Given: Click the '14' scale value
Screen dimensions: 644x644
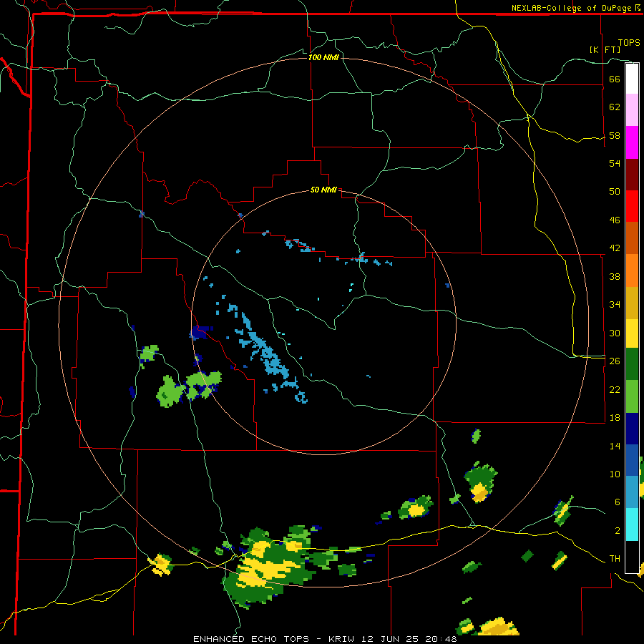Looking at the screenshot, I should pos(615,446).
